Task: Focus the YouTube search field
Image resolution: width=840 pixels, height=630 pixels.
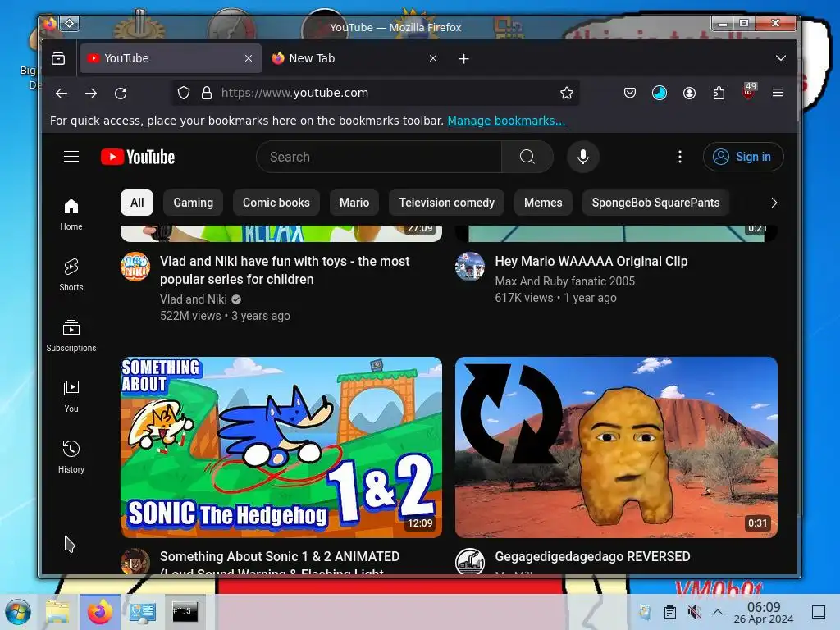Action: [x=379, y=157]
